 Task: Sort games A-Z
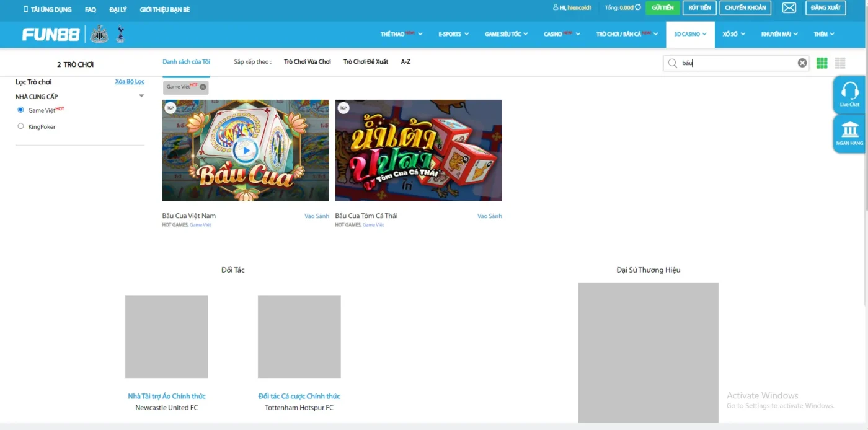tap(405, 62)
